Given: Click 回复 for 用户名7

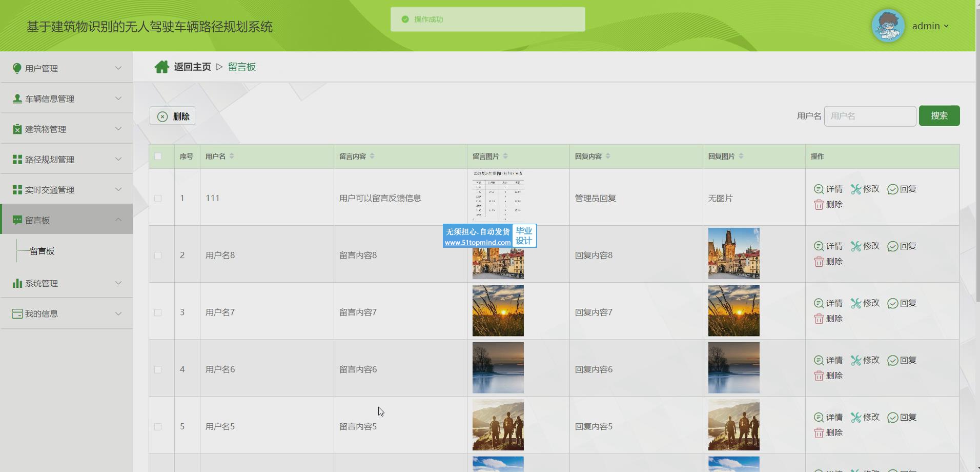Looking at the screenshot, I should [902, 303].
